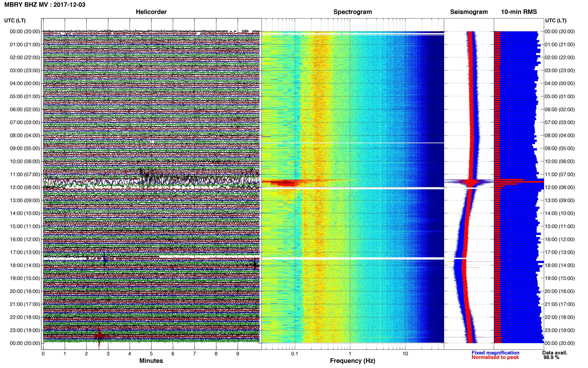
Task: Click the 'Fixed magnification' legend text
Action: tap(495, 353)
